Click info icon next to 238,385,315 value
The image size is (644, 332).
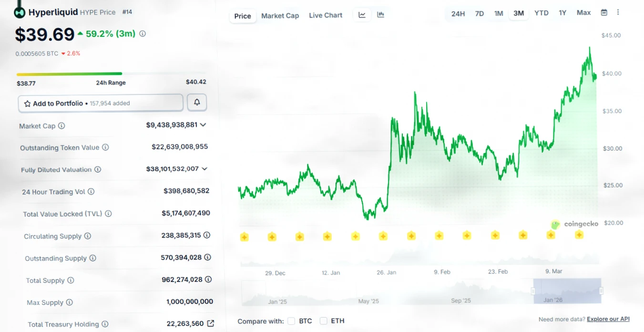tap(207, 235)
